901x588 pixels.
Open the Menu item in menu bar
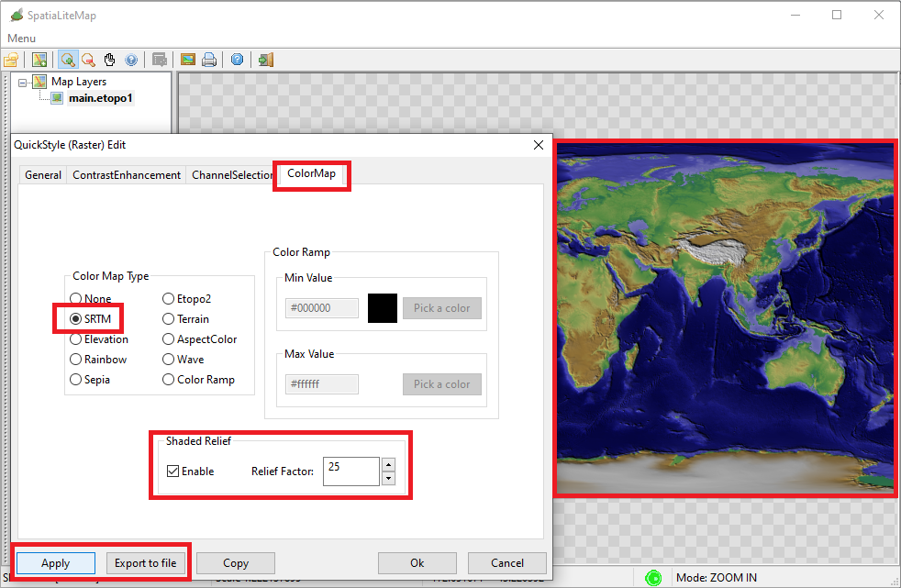click(x=21, y=39)
